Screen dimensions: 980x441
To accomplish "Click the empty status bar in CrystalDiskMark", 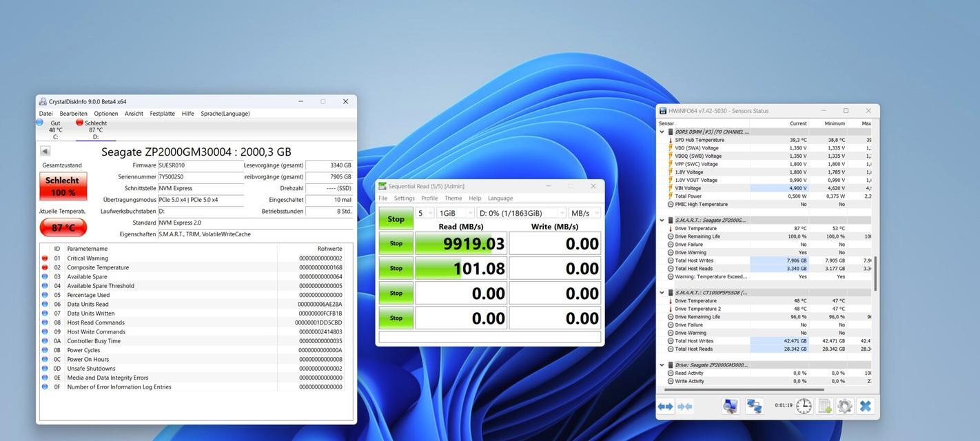I will click(x=489, y=337).
